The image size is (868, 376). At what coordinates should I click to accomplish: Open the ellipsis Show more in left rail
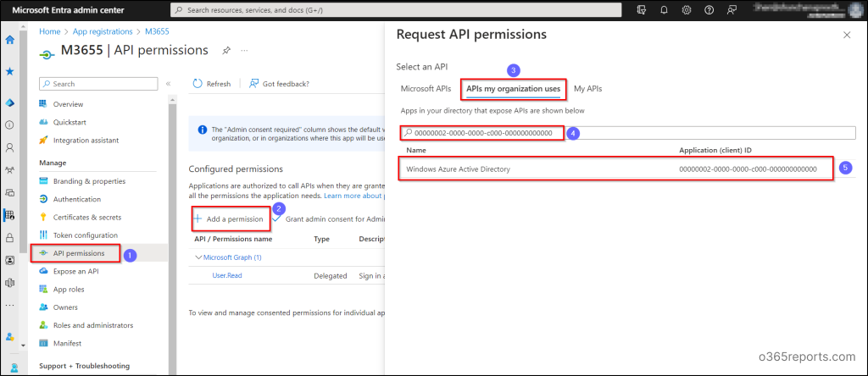9,305
